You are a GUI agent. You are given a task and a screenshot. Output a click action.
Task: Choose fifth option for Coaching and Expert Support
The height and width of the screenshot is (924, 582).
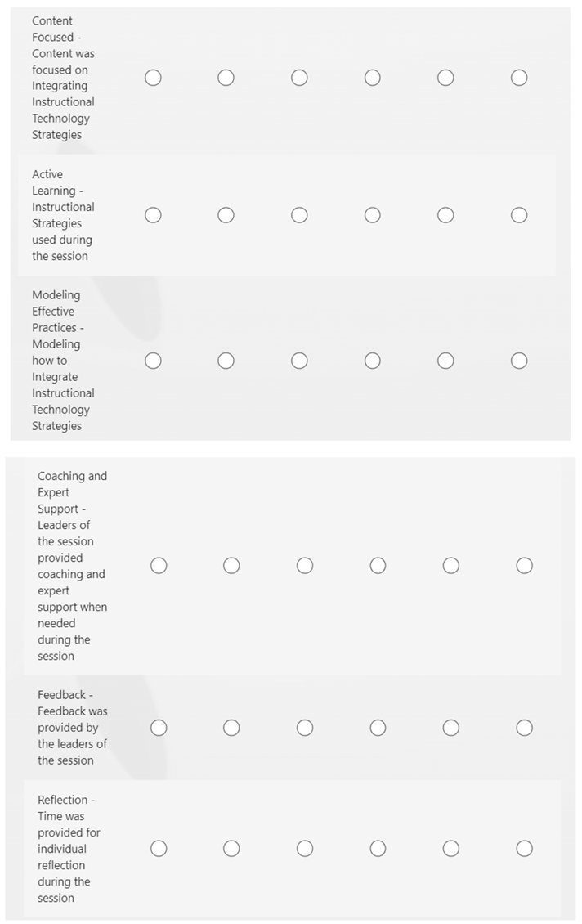[451, 566]
